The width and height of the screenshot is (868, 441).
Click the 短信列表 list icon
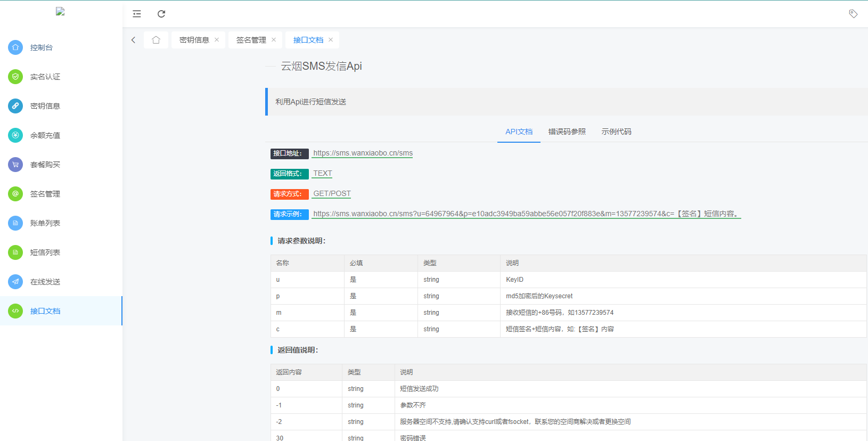point(15,252)
